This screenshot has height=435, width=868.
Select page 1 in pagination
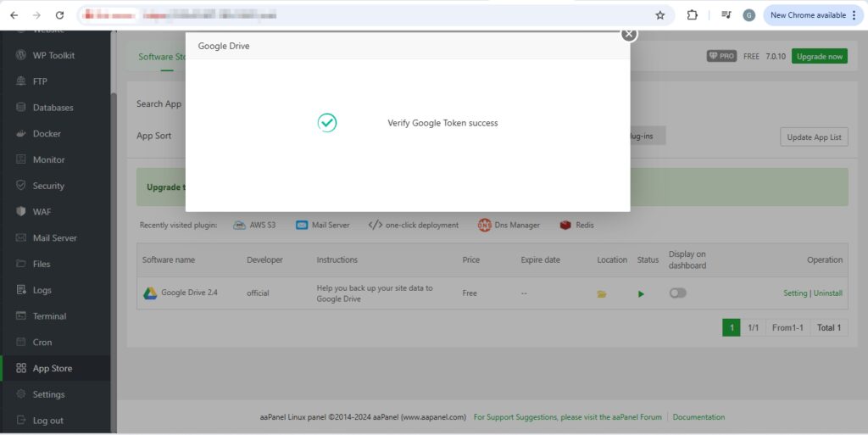pos(731,327)
